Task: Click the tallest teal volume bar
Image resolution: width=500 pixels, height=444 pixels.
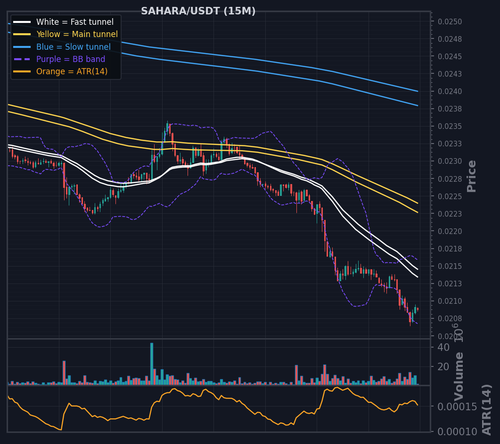Action: point(152,364)
